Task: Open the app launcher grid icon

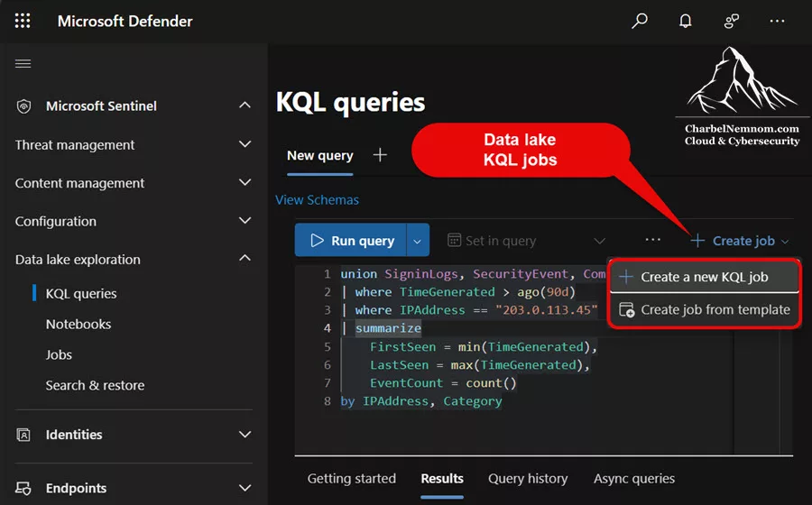Action: (23, 21)
